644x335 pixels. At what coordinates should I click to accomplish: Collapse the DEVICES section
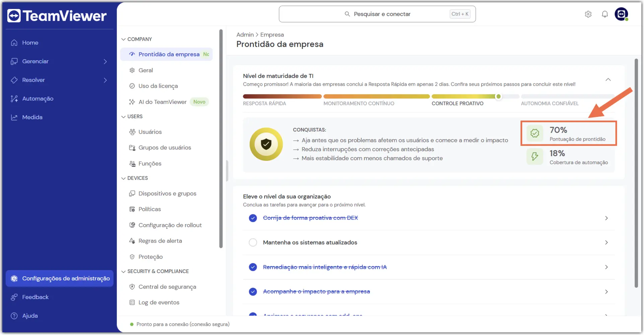123,178
